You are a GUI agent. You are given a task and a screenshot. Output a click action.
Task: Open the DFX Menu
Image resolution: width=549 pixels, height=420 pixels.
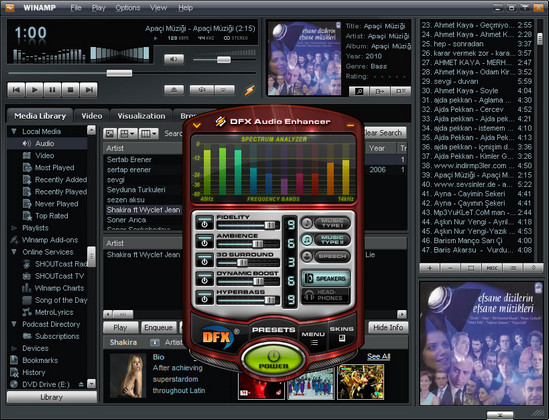click(x=313, y=337)
